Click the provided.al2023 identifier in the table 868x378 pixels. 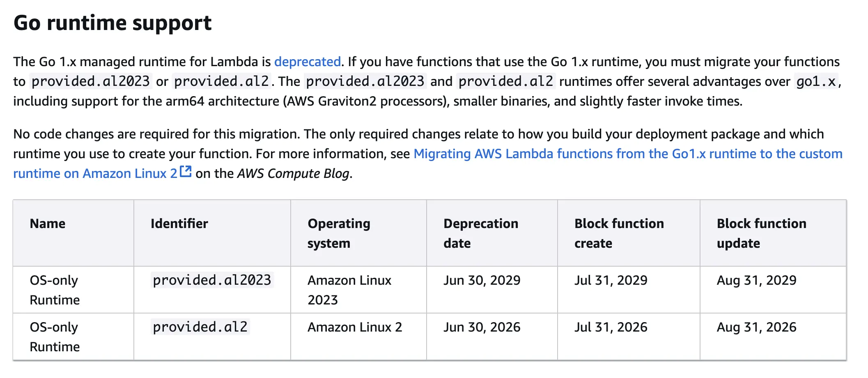coord(212,280)
